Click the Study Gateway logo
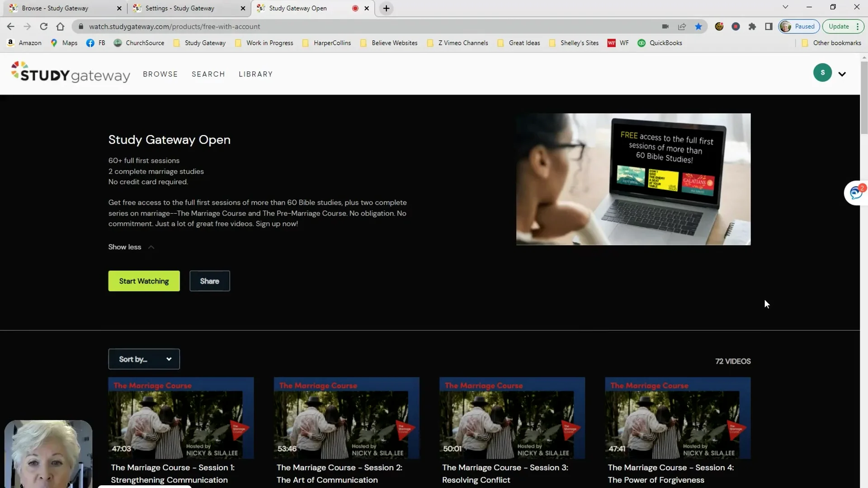 click(x=71, y=73)
